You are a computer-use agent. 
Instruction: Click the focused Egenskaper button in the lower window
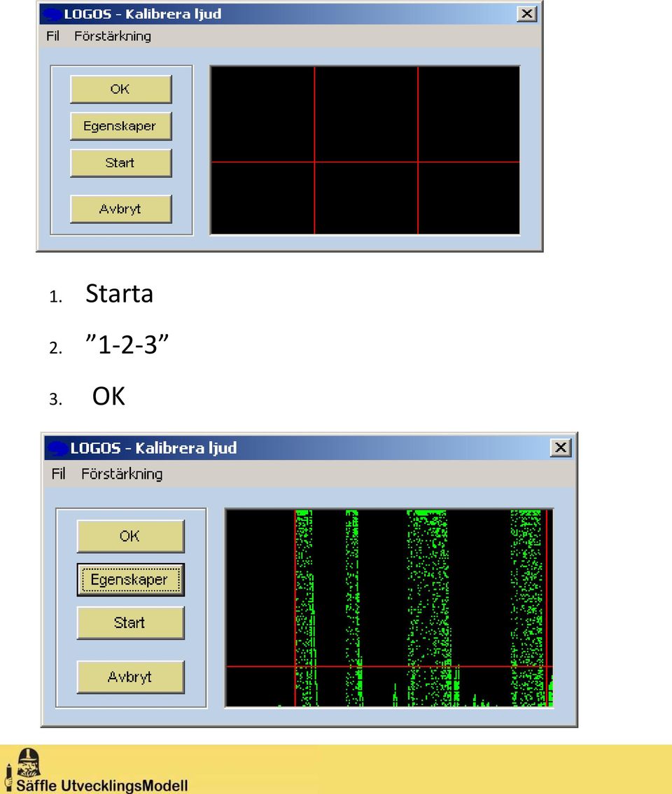pyautogui.click(x=131, y=580)
